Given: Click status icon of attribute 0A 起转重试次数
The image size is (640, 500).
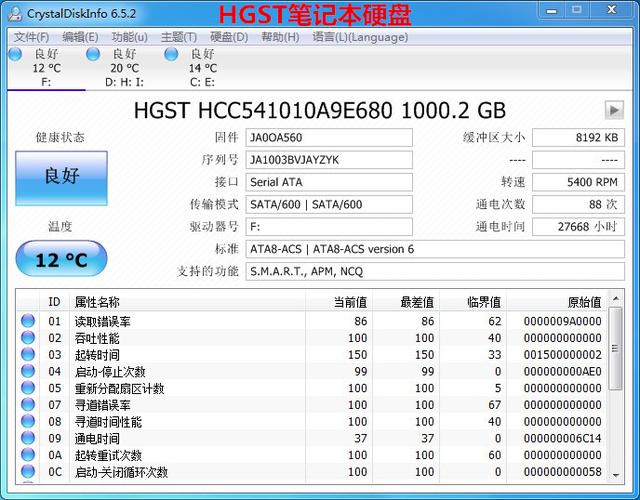Looking at the screenshot, I should coord(28,455).
